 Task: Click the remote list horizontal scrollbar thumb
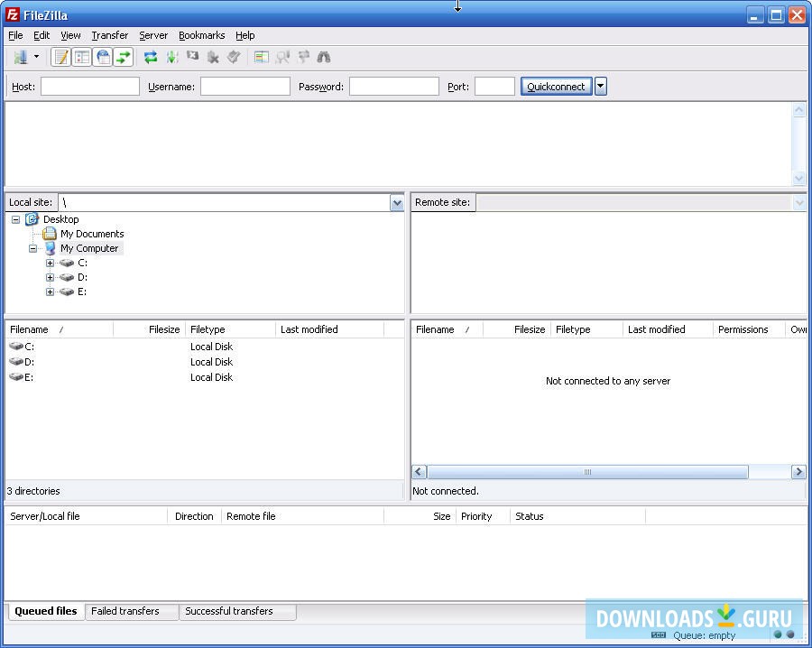coord(587,472)
